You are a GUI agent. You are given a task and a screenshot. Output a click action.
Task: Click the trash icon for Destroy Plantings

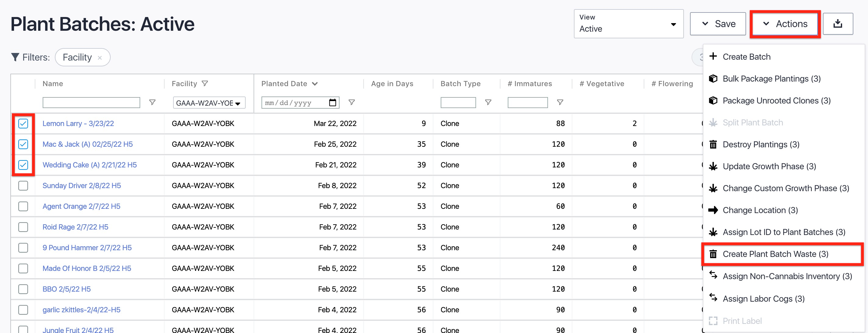[x=713, y=144]
